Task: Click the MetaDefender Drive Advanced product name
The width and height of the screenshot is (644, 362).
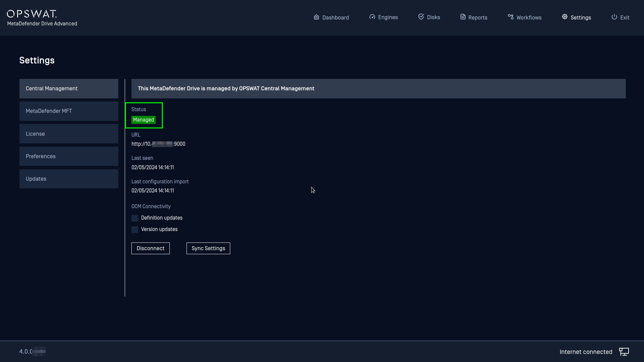Action: click(x=42, y=24)
